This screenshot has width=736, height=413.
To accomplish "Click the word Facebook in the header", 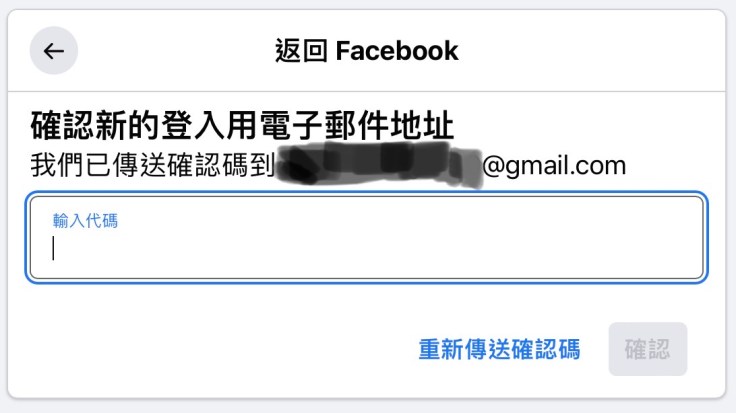I will click(397, 51).
